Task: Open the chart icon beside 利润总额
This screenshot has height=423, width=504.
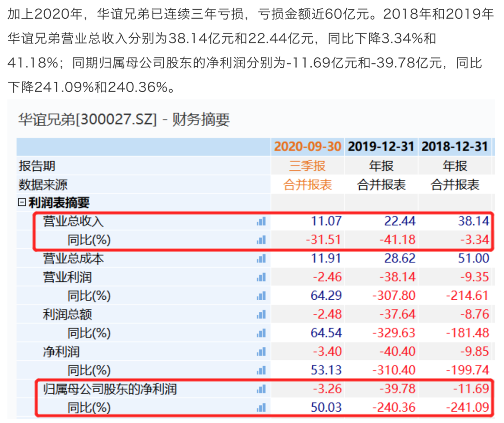Action: [x=261, y=315]
